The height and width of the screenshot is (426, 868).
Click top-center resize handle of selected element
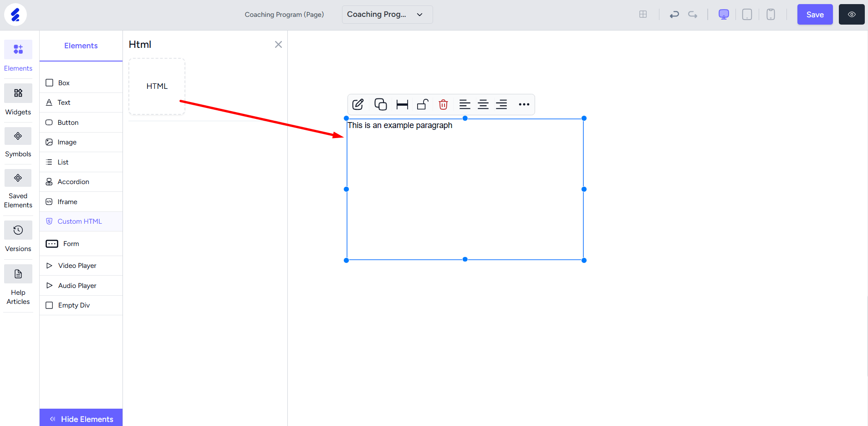point(465,118)
